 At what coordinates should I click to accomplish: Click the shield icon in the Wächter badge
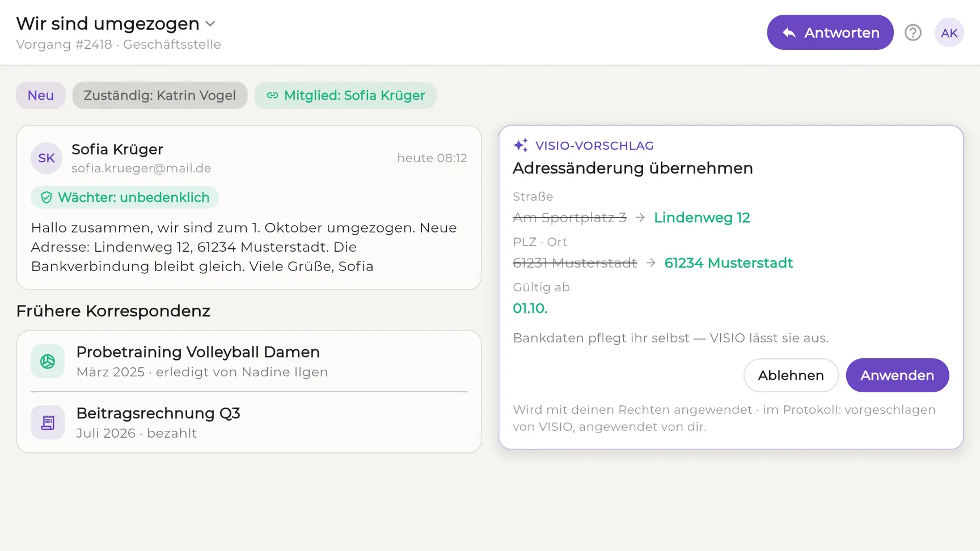point(47,197)
